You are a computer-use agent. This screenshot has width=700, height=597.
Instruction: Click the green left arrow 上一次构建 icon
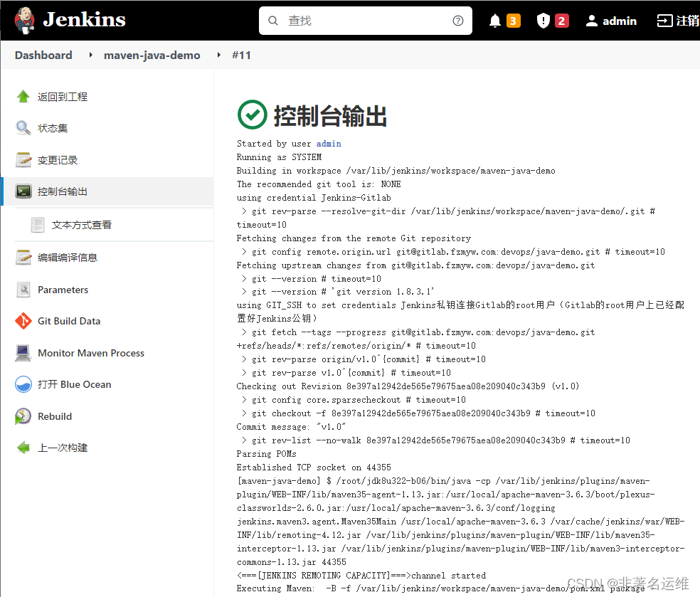click(x=23, y=448)
